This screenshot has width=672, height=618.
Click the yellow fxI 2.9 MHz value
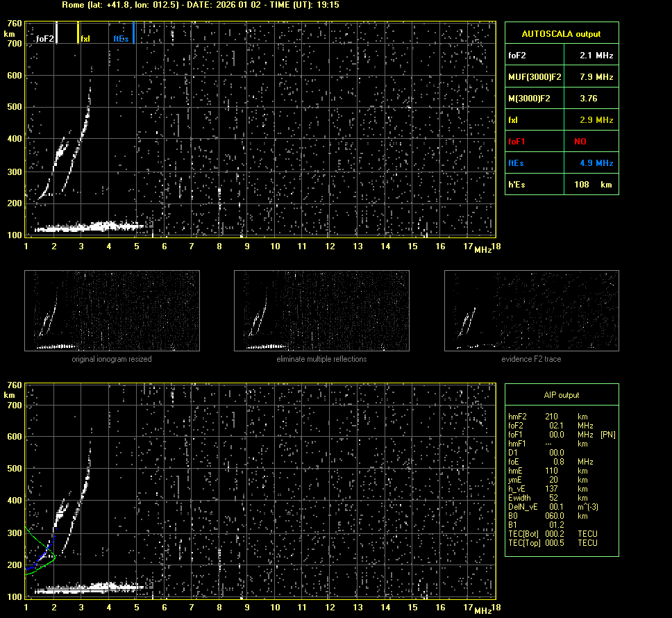596,120
